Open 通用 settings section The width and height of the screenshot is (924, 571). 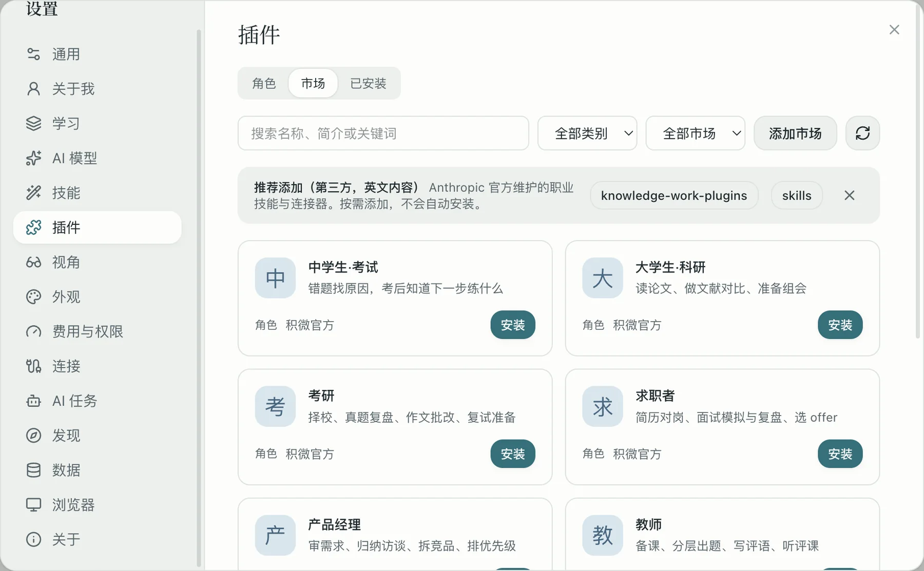pos(98,54)
